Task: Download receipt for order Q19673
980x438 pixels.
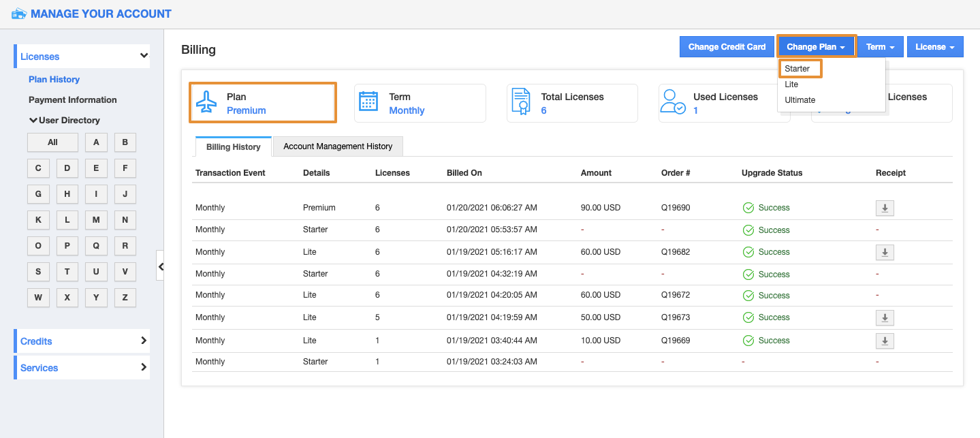Action: pos(884,318)
